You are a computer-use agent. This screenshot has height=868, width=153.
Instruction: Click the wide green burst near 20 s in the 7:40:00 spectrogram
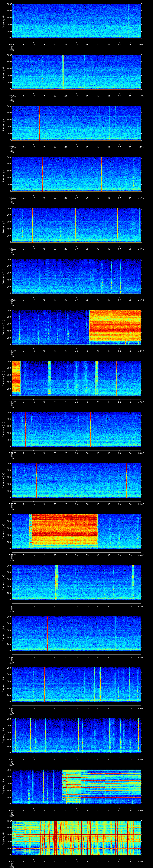coord(56,582)
